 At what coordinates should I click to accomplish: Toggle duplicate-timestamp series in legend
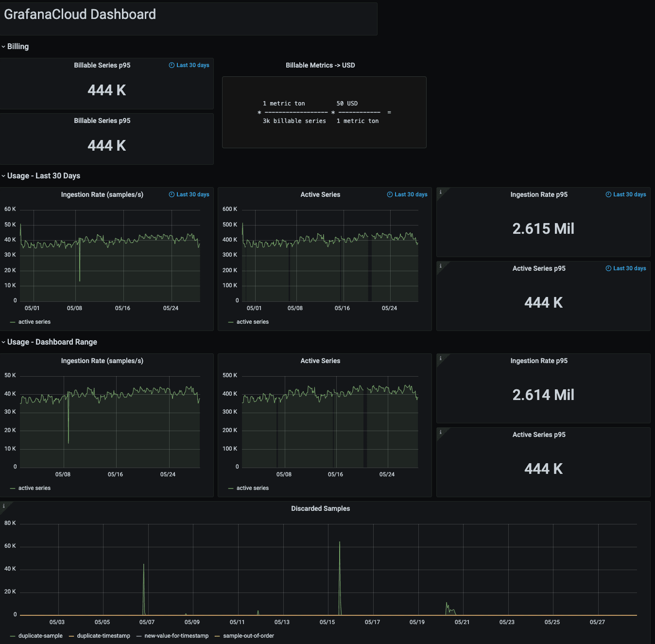103,636
